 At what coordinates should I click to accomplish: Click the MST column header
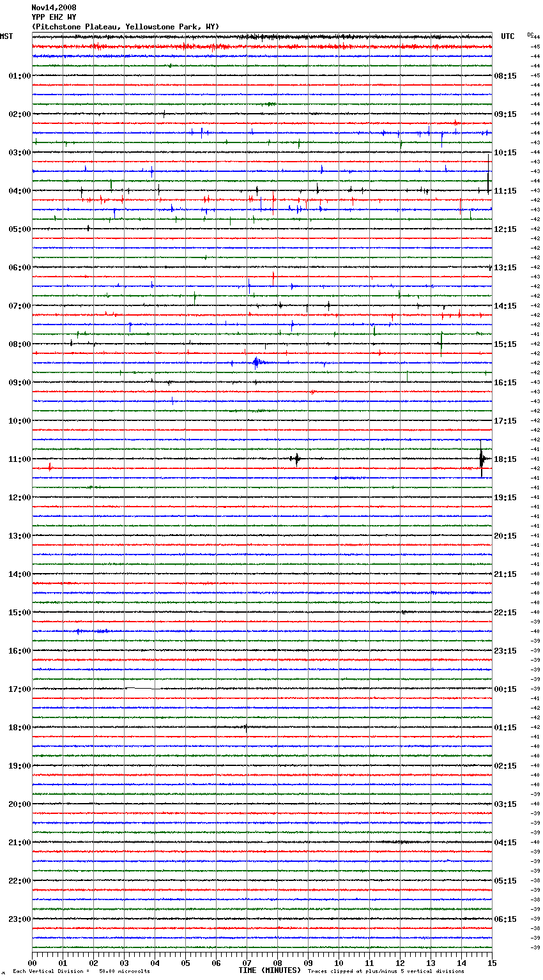pos(6,36)
